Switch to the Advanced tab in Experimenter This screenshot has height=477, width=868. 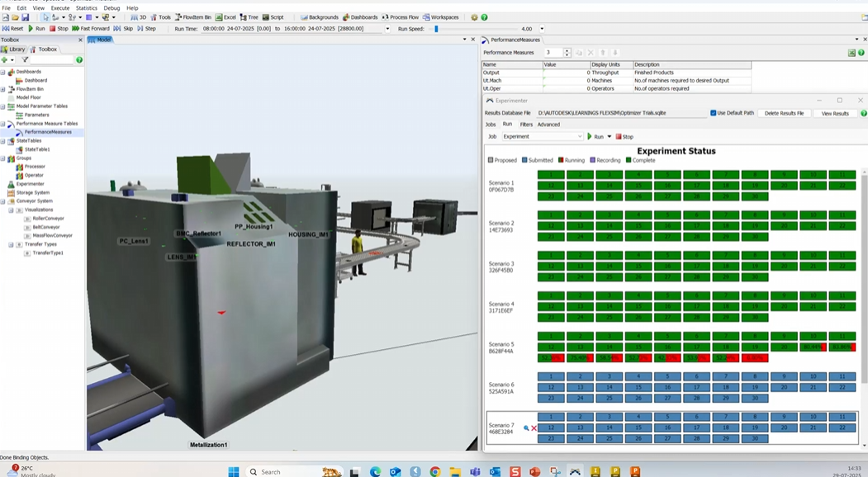pos(548,125)
